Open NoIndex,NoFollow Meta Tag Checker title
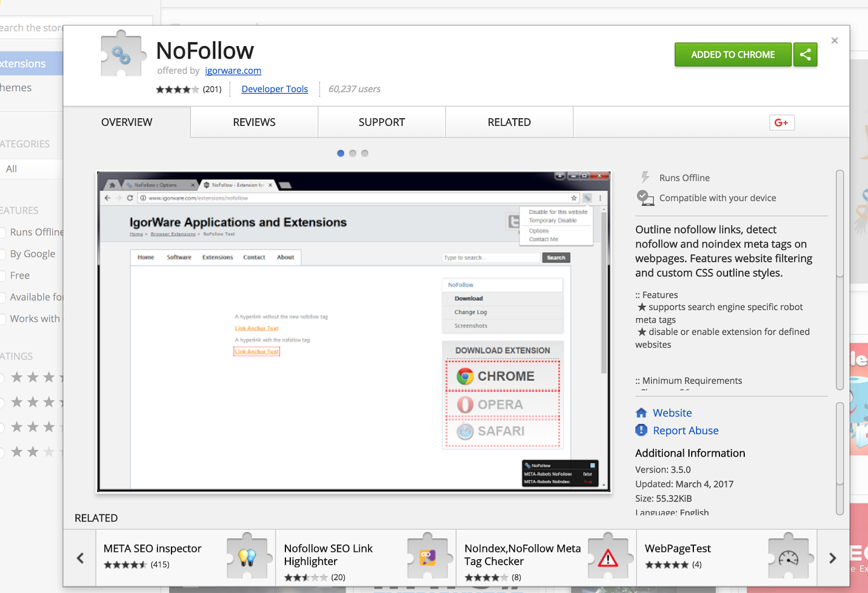The height and width of the screenshot is (593, 868). pos(522,555)
